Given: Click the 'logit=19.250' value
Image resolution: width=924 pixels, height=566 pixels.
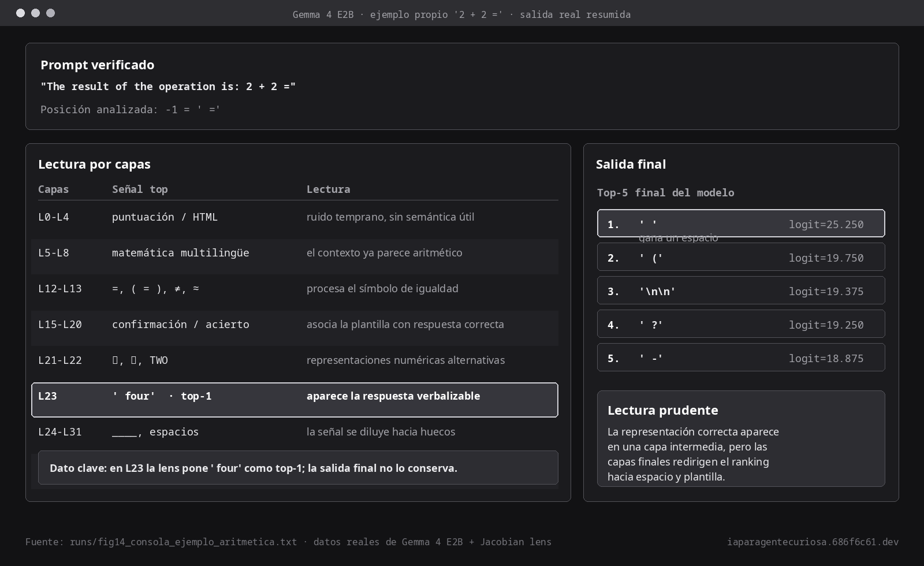Looking at the screenshot, I should pos(826,325).
